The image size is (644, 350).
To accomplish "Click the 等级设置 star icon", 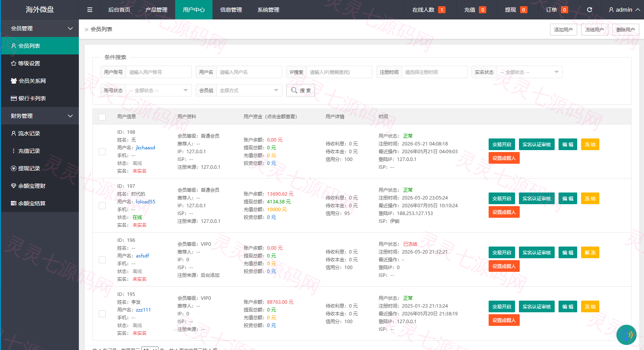I will point(14,63).
